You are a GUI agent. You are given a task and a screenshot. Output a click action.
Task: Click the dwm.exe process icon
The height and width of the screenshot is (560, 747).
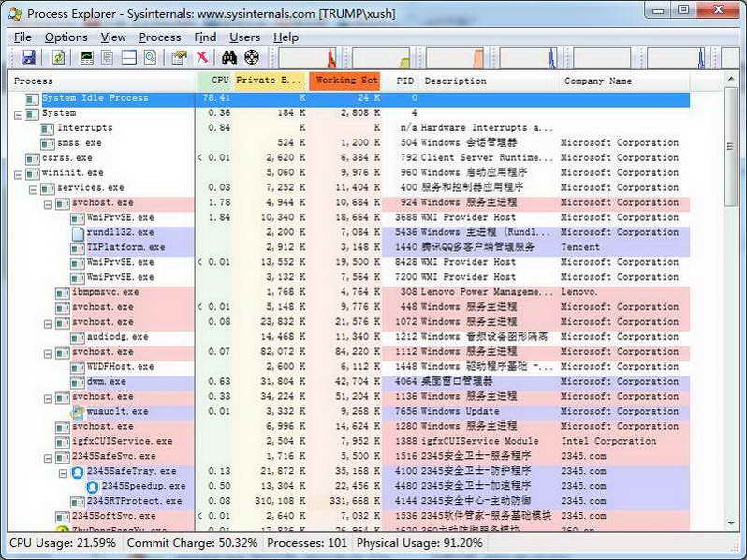coord(77,382)
